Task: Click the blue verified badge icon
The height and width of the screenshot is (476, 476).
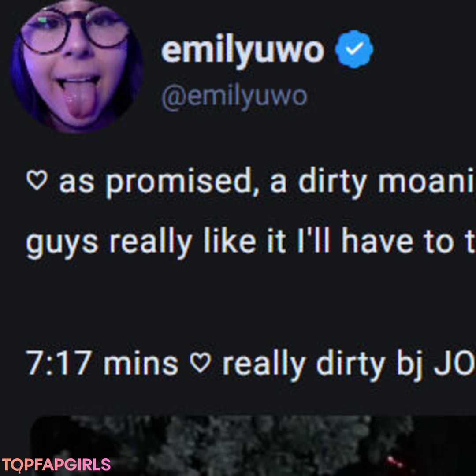Action: pos(354,49)
